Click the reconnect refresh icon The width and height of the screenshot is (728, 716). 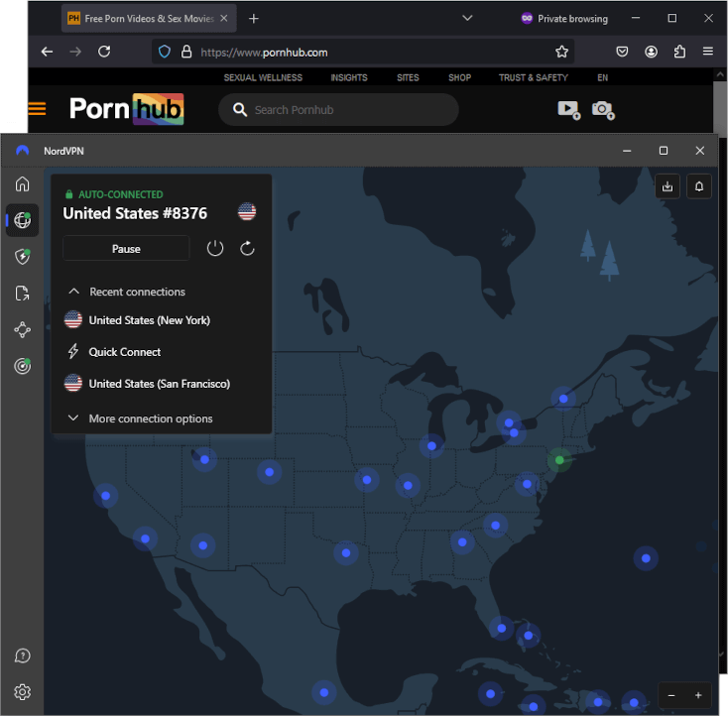pos(247,248)
